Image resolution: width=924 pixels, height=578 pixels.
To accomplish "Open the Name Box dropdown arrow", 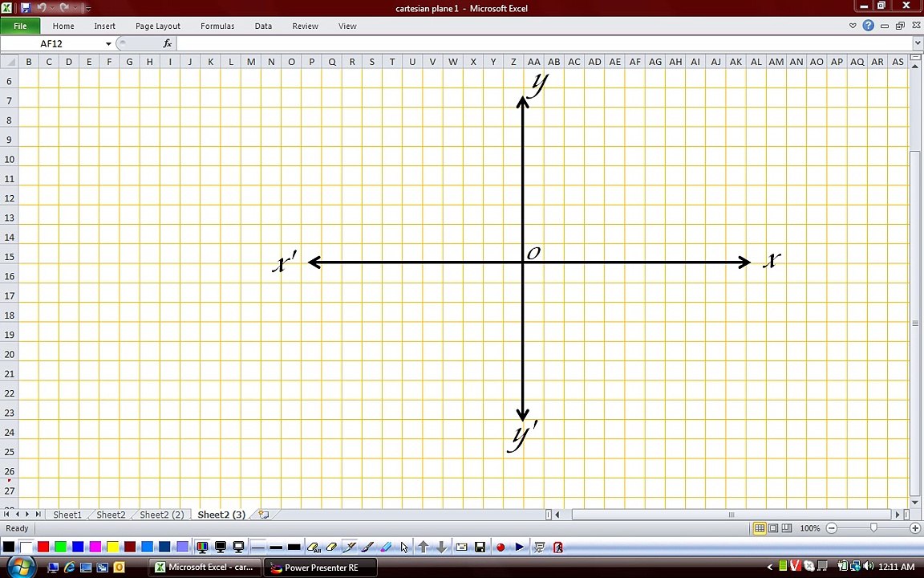I will 108,43.
